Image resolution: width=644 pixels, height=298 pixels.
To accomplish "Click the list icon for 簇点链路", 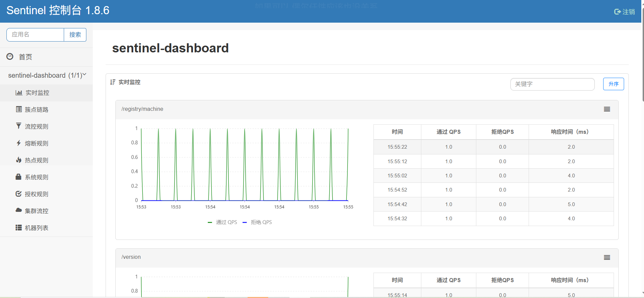I will click(x=19, y=109).
